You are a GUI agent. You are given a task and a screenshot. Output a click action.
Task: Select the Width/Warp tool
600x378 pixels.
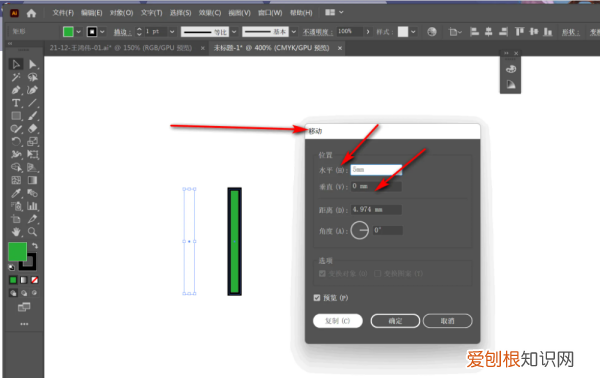16,155
